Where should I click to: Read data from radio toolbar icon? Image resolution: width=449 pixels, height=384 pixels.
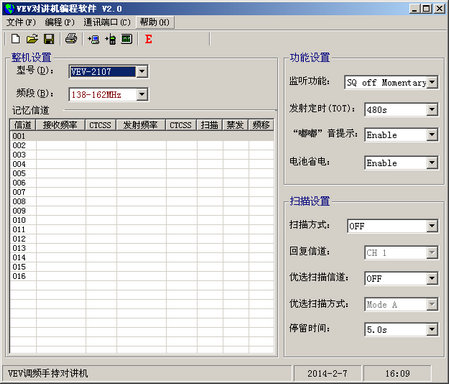coord(94,39)
